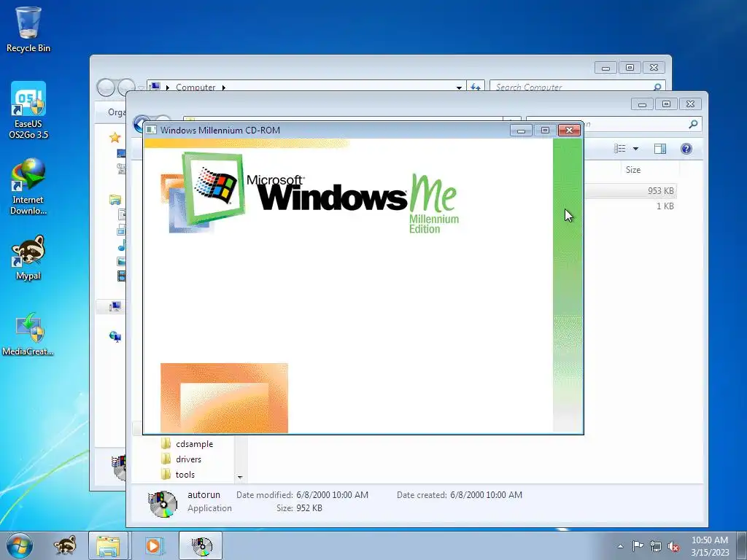Sort files by the Size column header

pos(632,169)
